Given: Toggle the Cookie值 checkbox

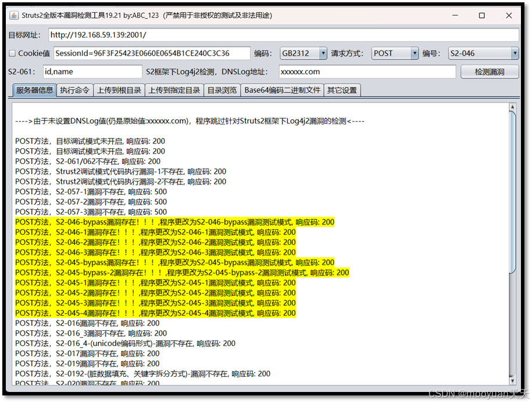Looking at the screenshot, I should pyautogui.click(x=13, y=54).
